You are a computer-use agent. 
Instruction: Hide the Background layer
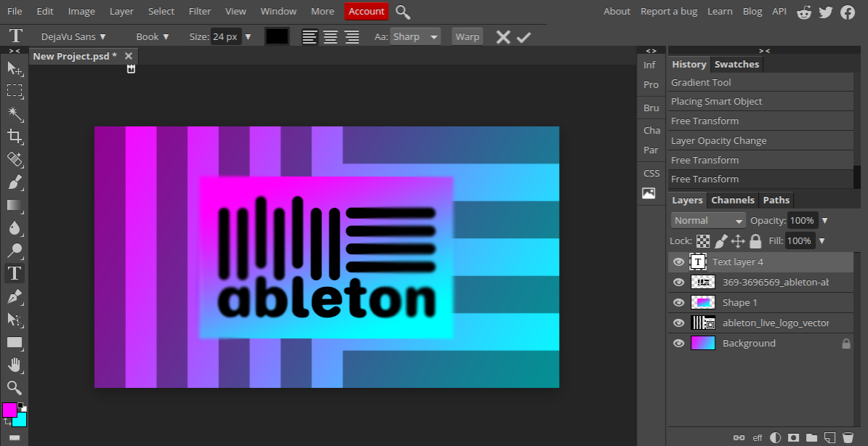[679, 343]
